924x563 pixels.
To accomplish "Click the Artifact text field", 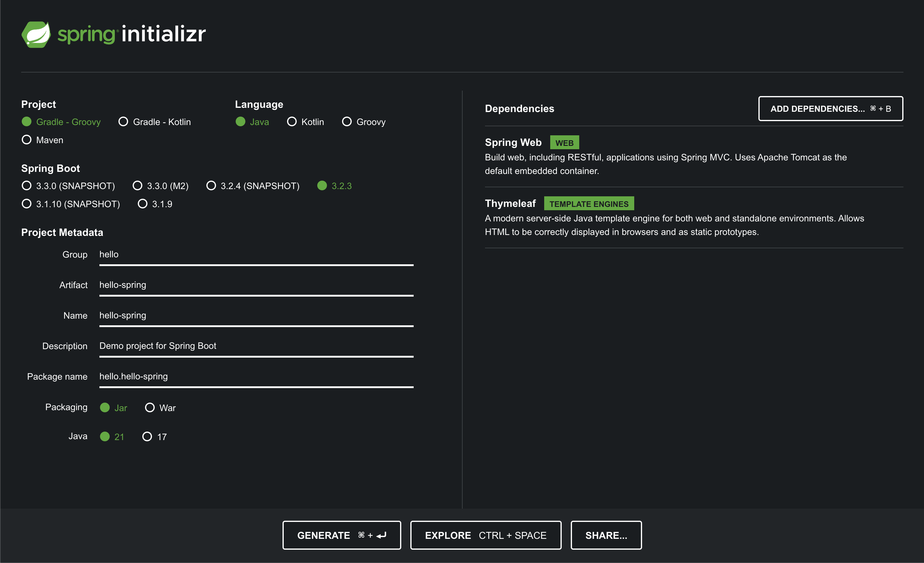I will tap(256, 285).
